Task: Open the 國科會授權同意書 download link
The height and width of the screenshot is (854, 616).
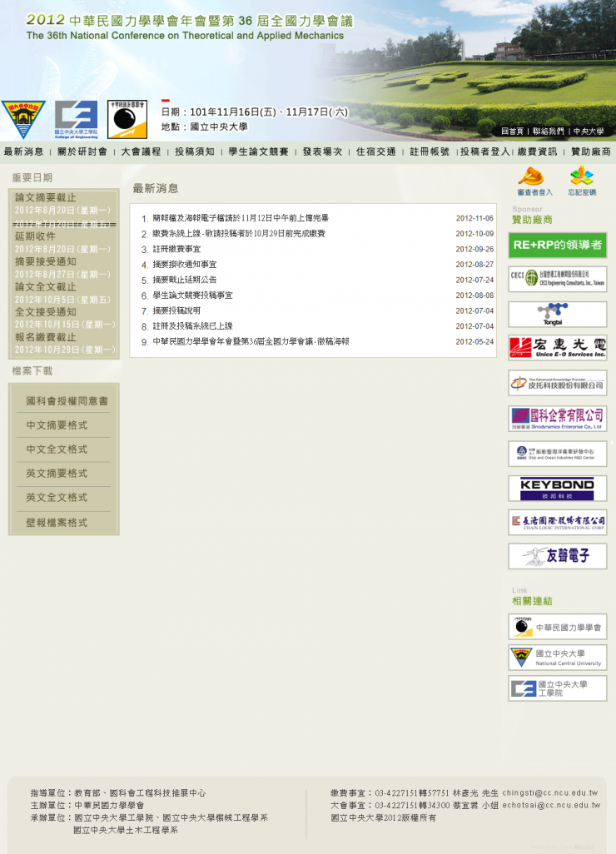Action: 67,401
